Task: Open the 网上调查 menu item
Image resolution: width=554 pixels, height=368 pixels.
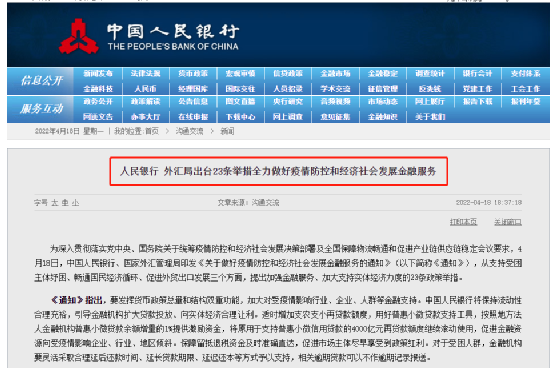Action: [x=288, y=117]
